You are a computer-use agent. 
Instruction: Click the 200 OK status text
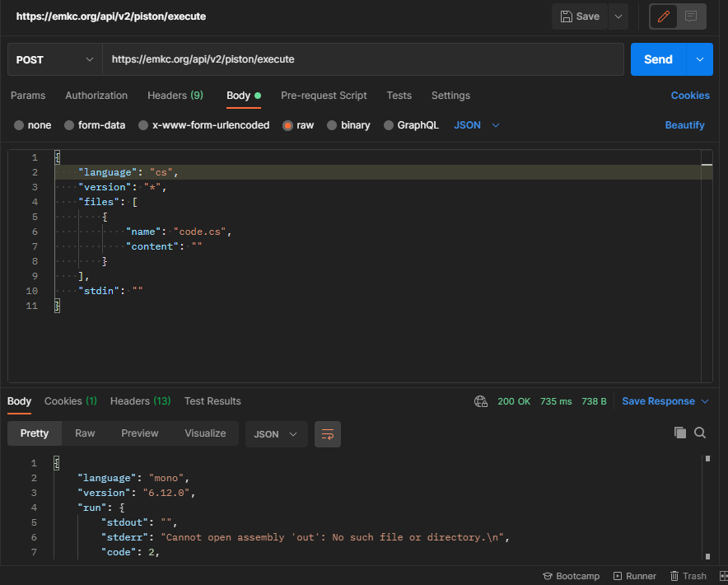[514, 401]
